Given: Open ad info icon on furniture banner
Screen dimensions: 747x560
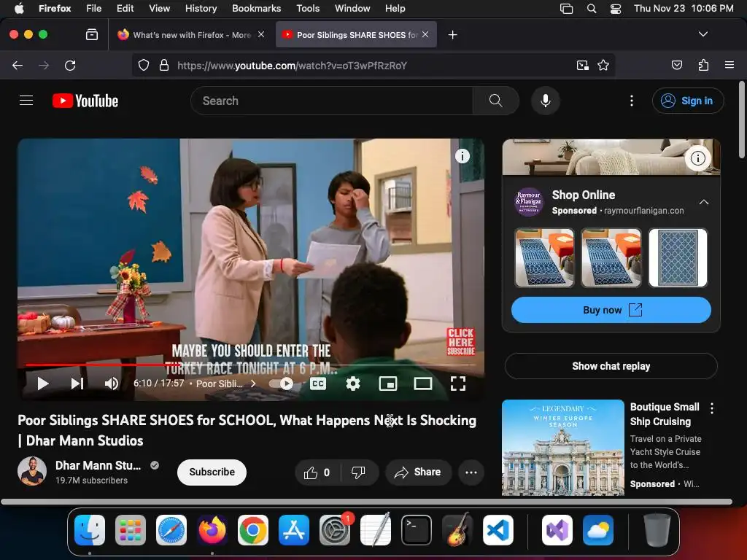Looking at the screenshot, I should click(x=697, y=157).
